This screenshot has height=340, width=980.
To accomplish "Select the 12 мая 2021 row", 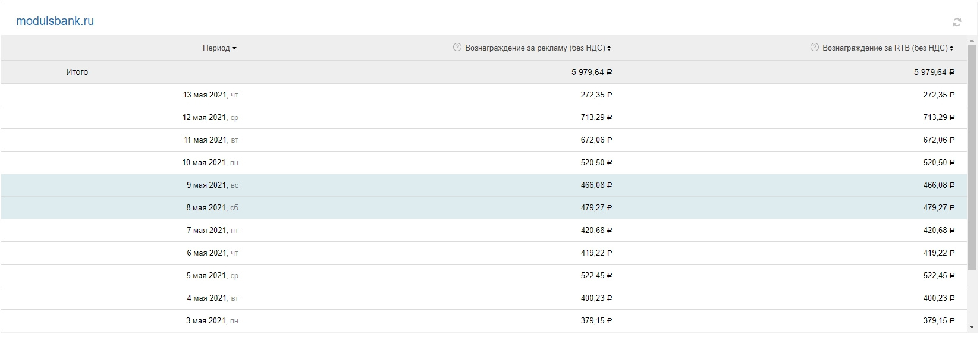I will [210, 118].
